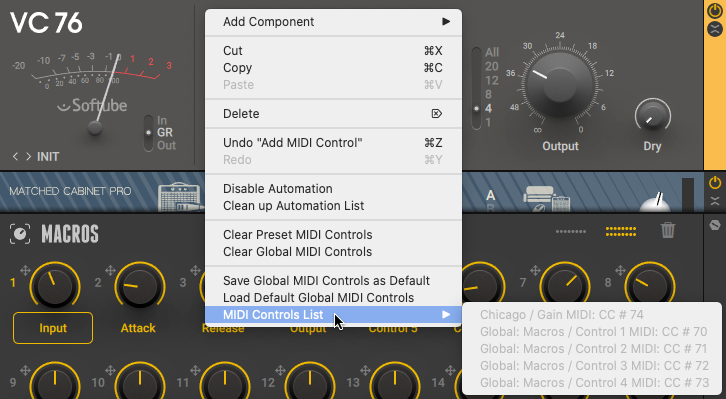Select cabinet A in Matched Cabinet Pro
The width and height of the screenshot is (726, 399).
tap(491, 196)
